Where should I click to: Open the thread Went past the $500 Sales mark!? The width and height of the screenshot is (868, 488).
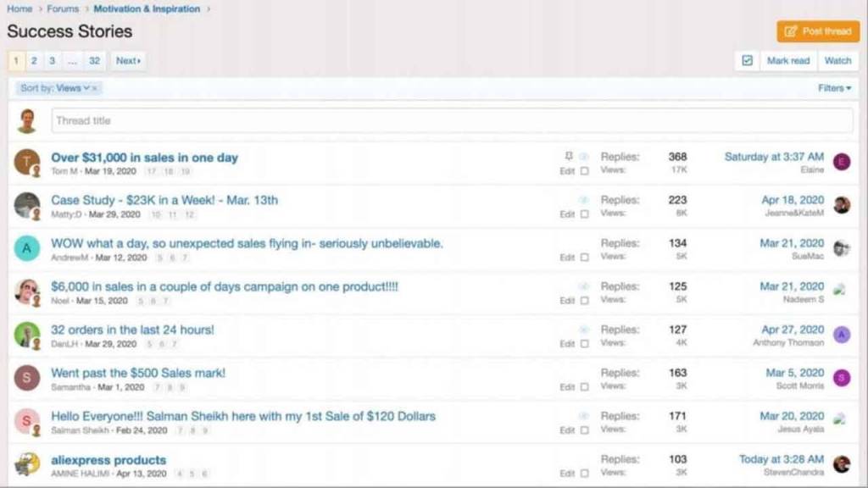click(x=138, y=373)
